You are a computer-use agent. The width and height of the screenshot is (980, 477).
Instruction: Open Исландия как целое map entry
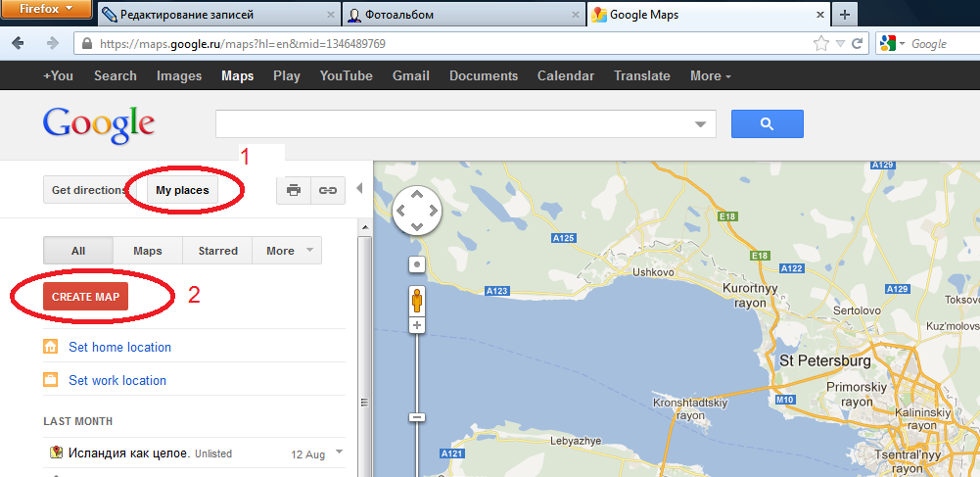tap(129, 453)
